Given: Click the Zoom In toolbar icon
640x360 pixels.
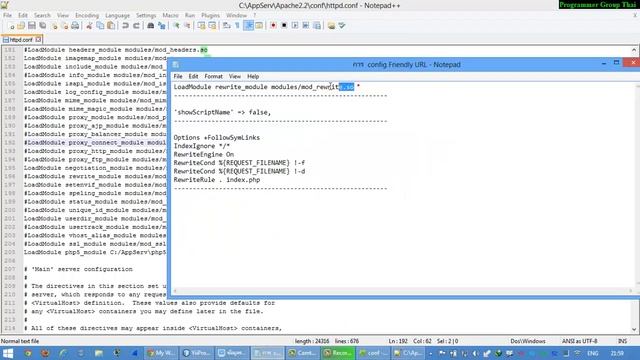Looking at the screenshot, I should coord(176,26).
